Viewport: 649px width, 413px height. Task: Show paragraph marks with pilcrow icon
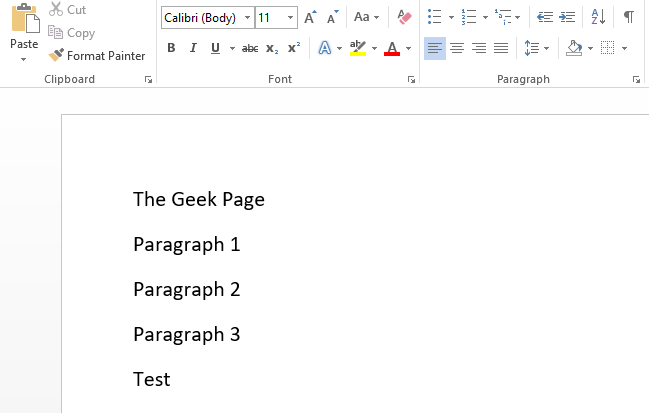(628, 17)
